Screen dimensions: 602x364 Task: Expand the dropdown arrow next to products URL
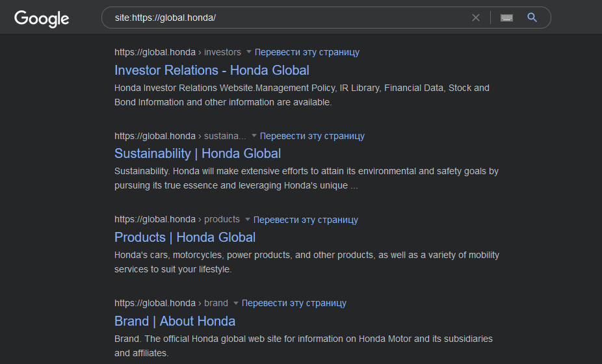pos(248,220)
